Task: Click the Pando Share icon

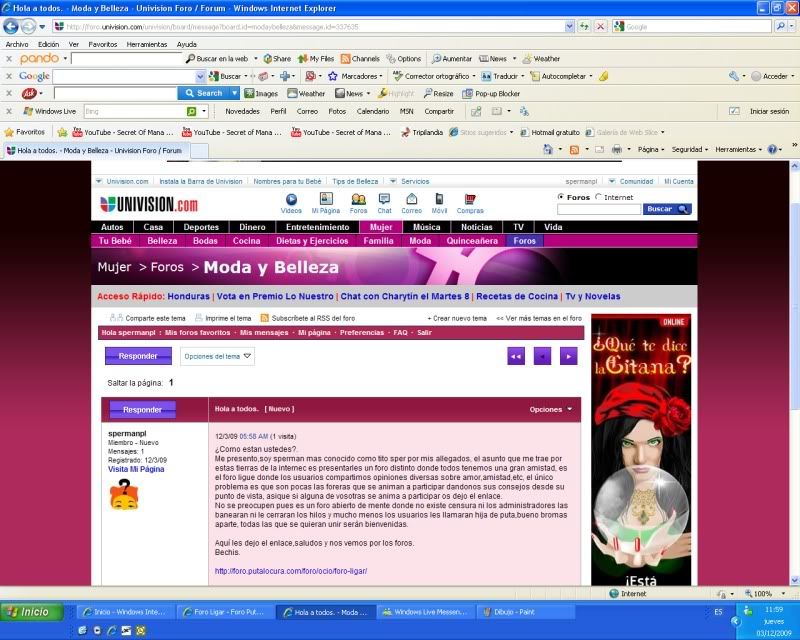Action: [267, 59]
